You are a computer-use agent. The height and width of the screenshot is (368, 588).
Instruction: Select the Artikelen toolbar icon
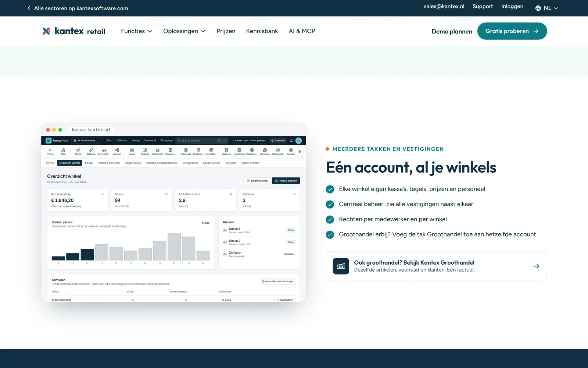pyautogui.click(x=91, y=150)
